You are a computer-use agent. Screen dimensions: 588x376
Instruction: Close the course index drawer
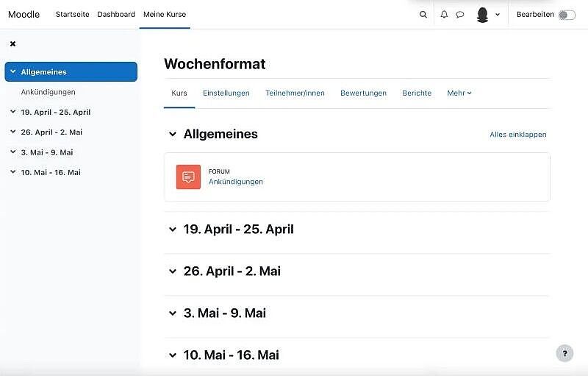coord(12,44)
